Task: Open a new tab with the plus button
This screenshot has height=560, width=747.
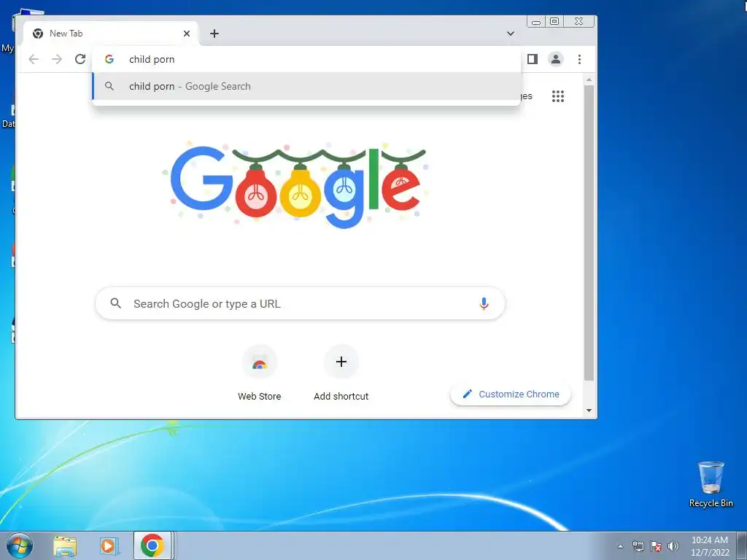Action: pos(214,34)
